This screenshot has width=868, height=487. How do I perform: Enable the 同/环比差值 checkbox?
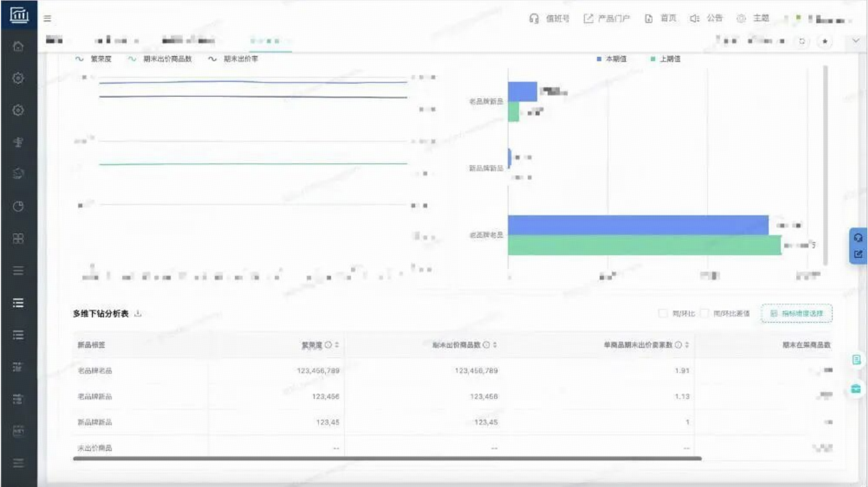click(704, 313)
